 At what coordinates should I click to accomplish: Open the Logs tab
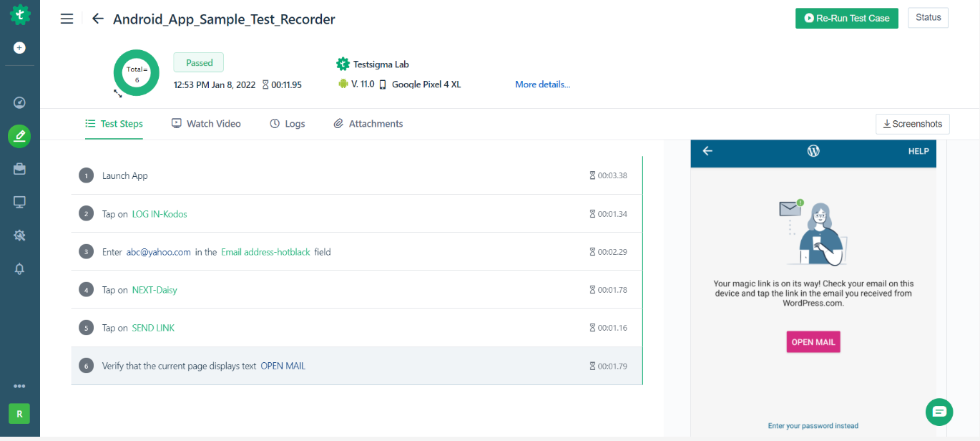tap(288, 124)
